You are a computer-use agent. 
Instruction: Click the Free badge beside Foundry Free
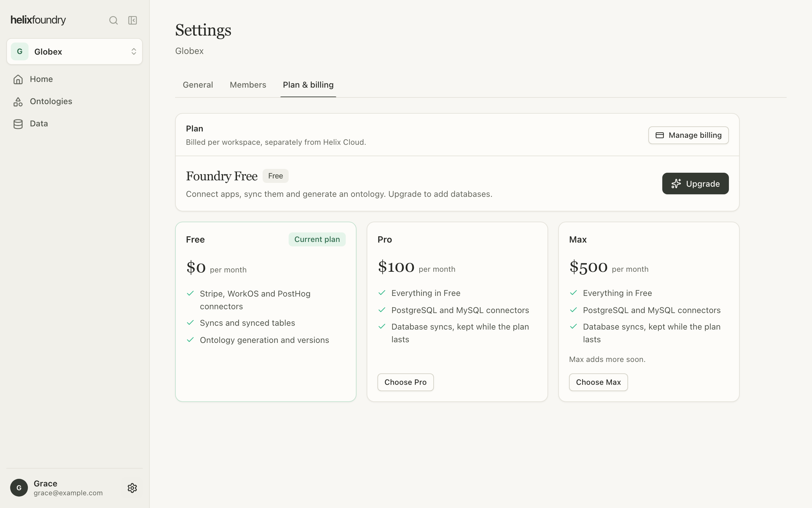275,176
